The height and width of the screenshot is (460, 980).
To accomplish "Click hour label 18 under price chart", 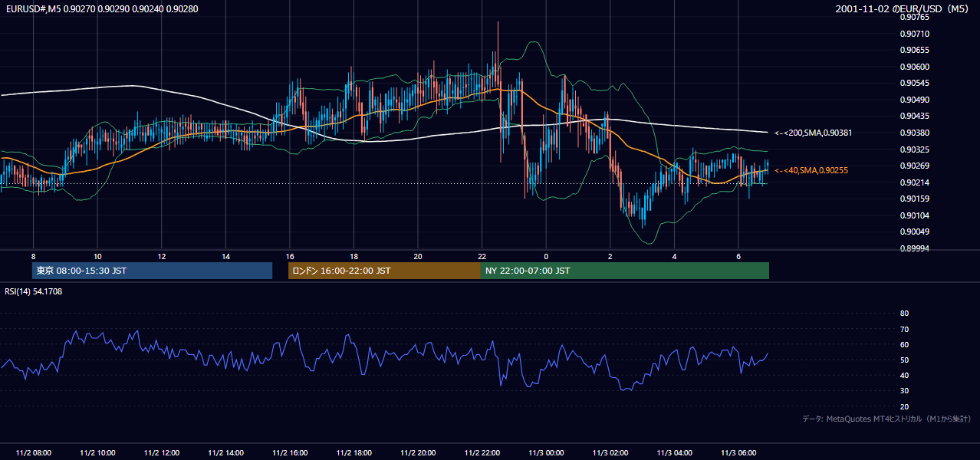I will (x=354, y=256).
